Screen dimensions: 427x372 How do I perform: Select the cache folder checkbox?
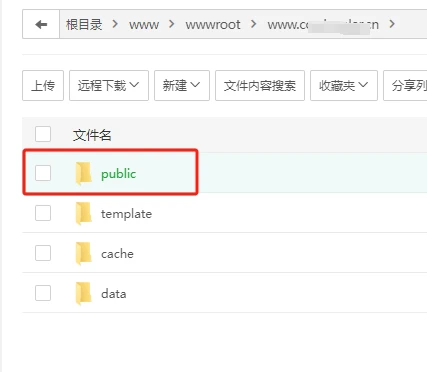point(43,253)
